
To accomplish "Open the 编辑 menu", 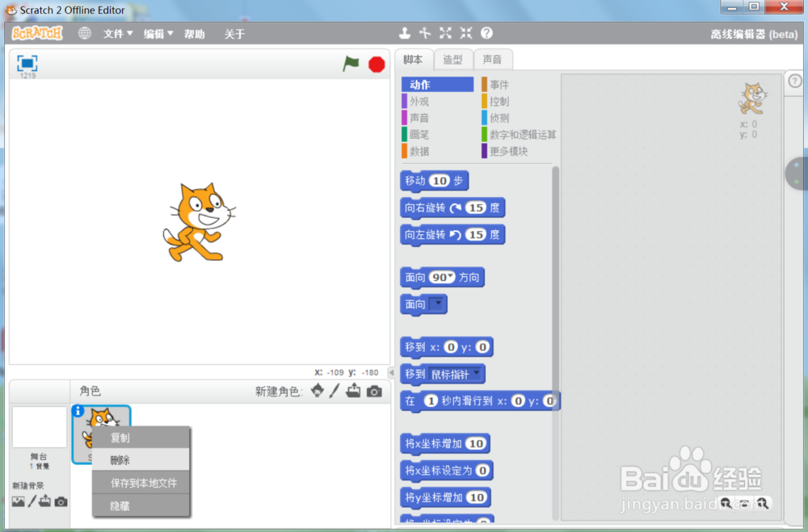I will coord(158,34).
